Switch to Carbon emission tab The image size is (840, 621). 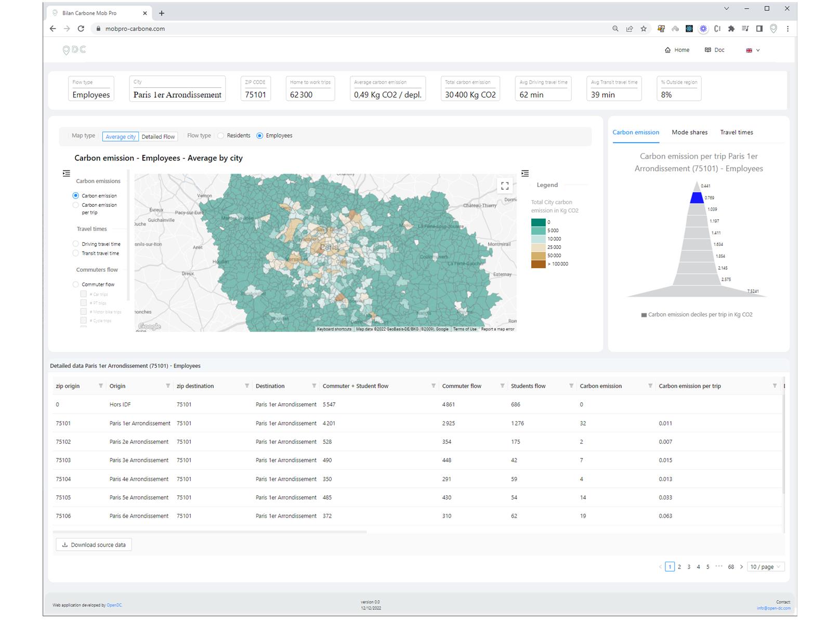(636, 132)
